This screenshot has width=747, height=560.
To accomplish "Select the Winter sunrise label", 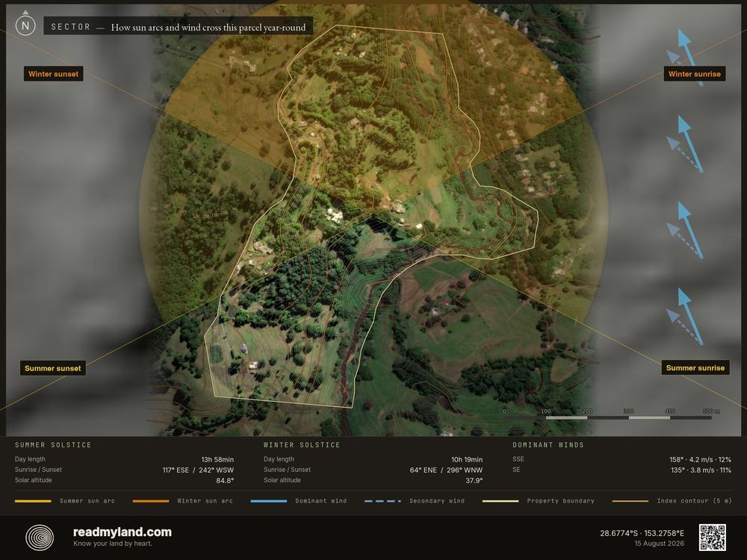I will pyautogui.click(x=694, y=74).
